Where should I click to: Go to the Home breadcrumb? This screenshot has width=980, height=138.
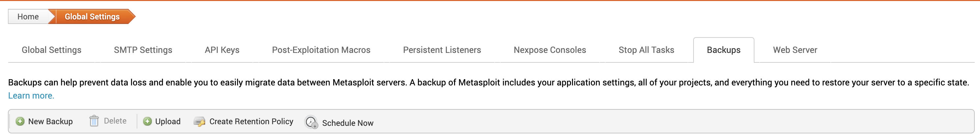point(28,17)
